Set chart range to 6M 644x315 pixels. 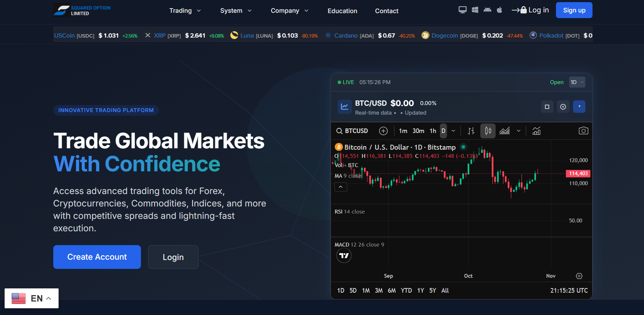[x=392, y=291]
